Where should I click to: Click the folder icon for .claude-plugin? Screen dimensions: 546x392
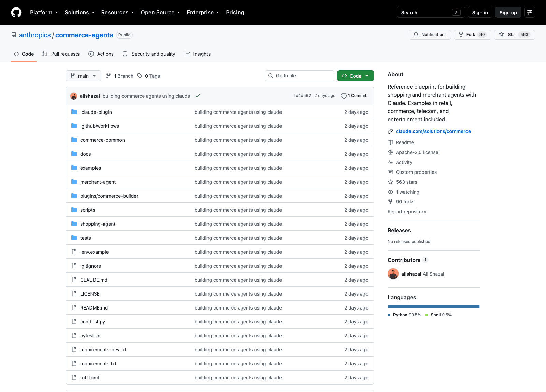pyautogui.click(x=74, y=112)
